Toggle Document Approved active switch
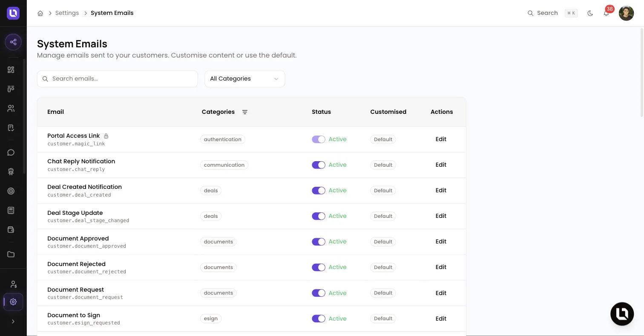The width and height of the screenshot is (644, 336). pyautogui.click(x=319, y=242)
